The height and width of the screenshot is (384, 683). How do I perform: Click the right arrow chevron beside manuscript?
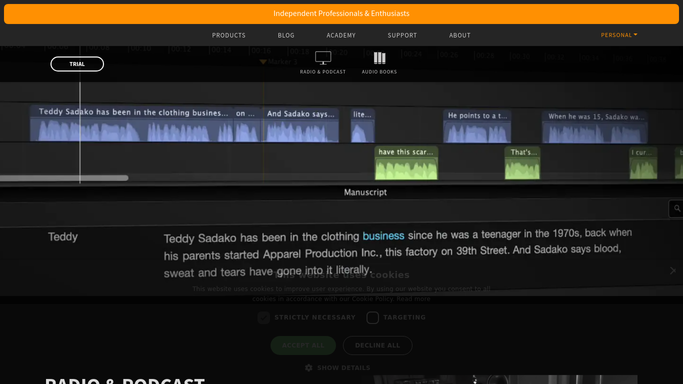point(673,271)
